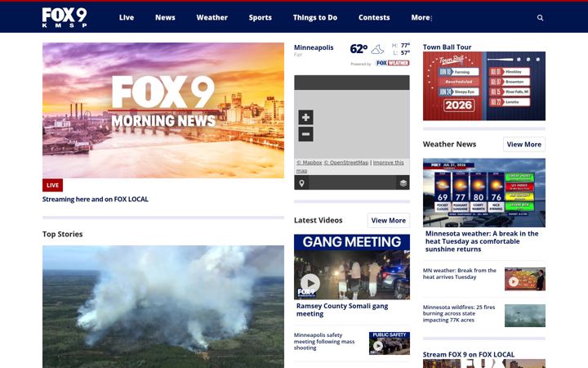Click the FOX Weather logo

(392, 63)
